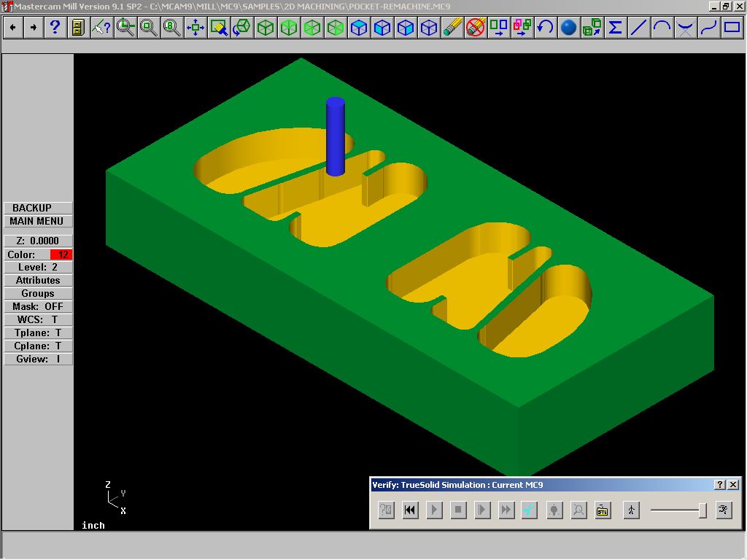Change the Gview: I setting

38,359
